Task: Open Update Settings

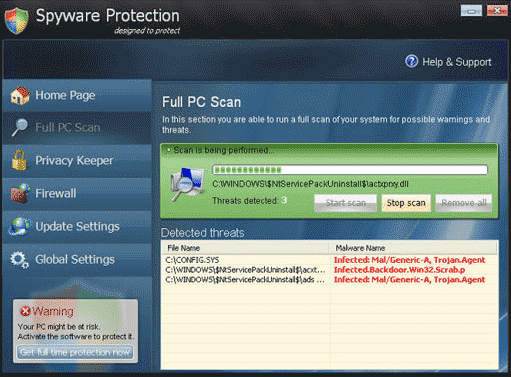Action: point(77,226)
